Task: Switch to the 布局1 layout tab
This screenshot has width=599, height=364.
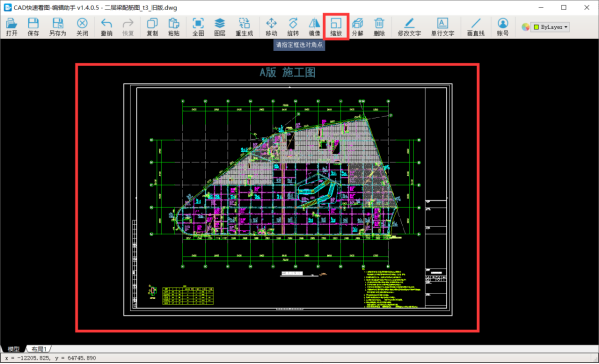Action: (39, 349)
